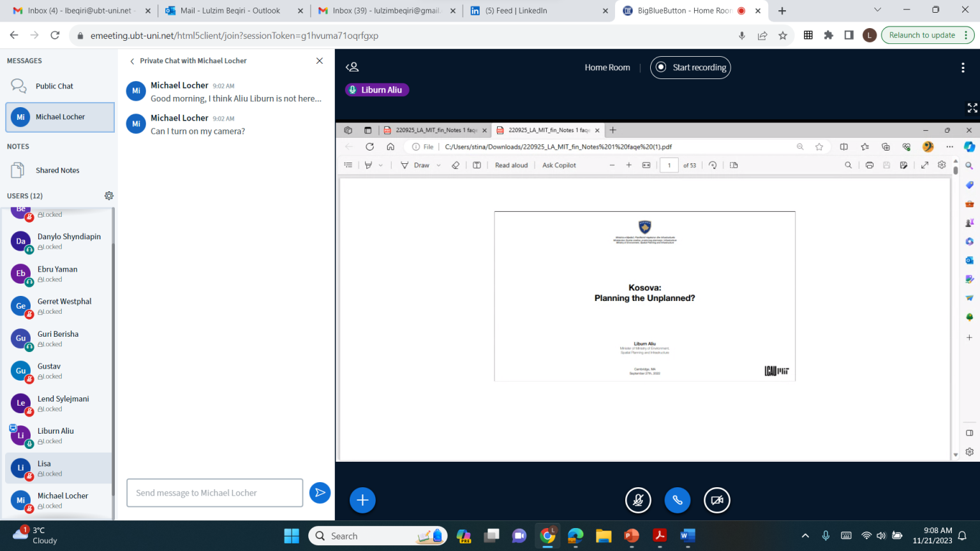Expand the Liburn Aliu talking indicator

(376, 90)
